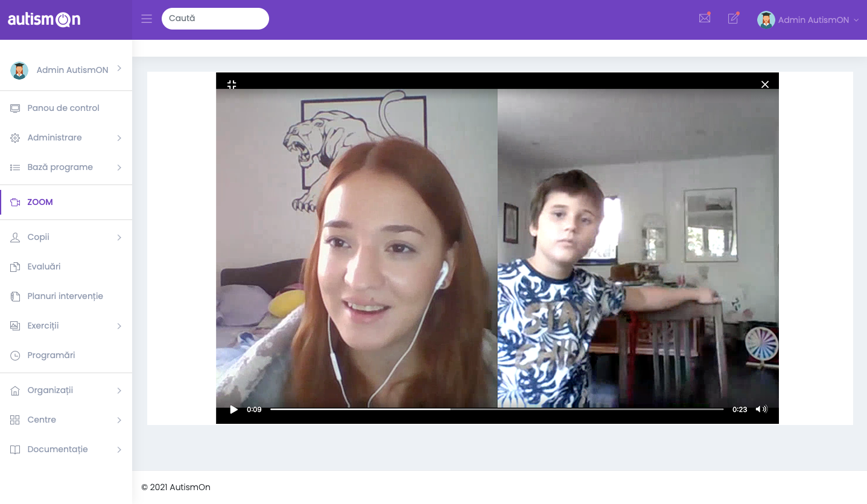Screen dimensions: 867x504
Task: Select the Exerciții menu label
Action: pyautogui.click(x=43, y=326)
